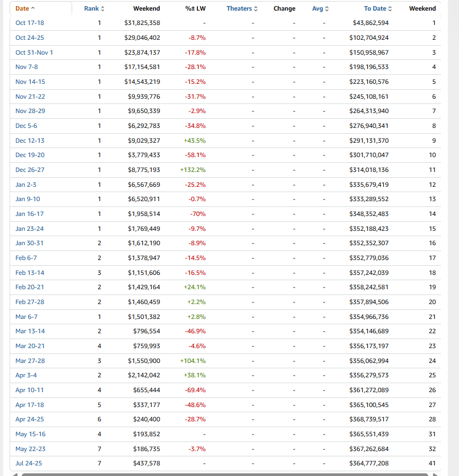
Task: Open the Jan 23-24 weekend link
Action: [29, 229]
